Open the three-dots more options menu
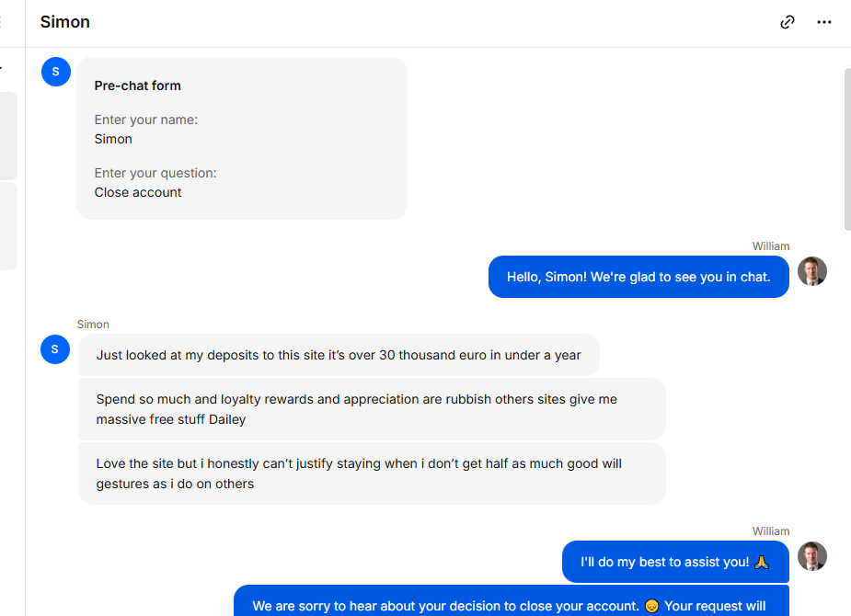The height and width of the screenshot is (616, 851). [824, 22]
